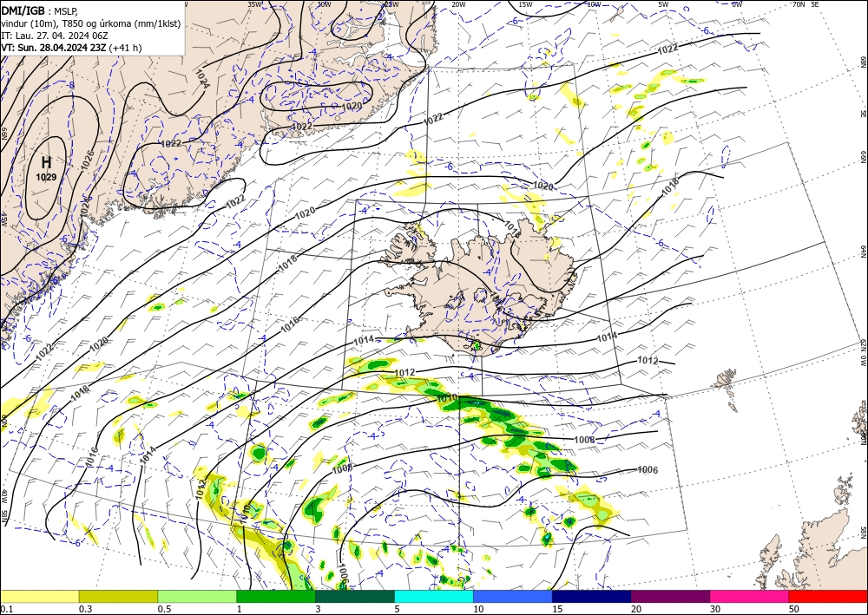Viewport: 868px width, 615px height.
Task: Click the 'VT: Sun. 28.04.2024 23Z (+41 h)' line
Action: [71, 48]
